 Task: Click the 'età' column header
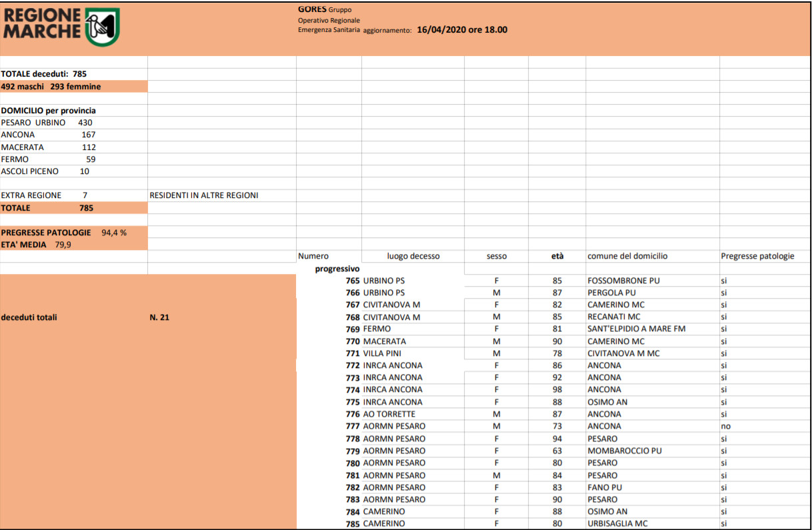point(557,256)
